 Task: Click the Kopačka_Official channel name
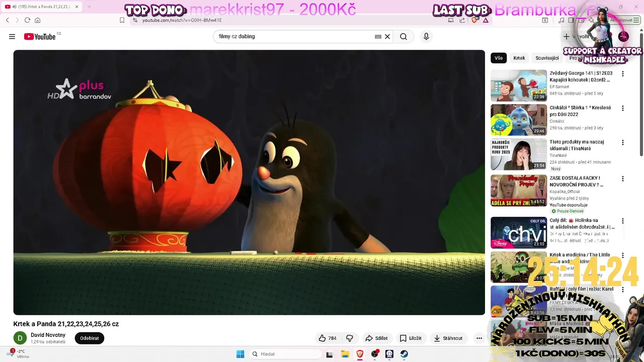click(565, 192)
